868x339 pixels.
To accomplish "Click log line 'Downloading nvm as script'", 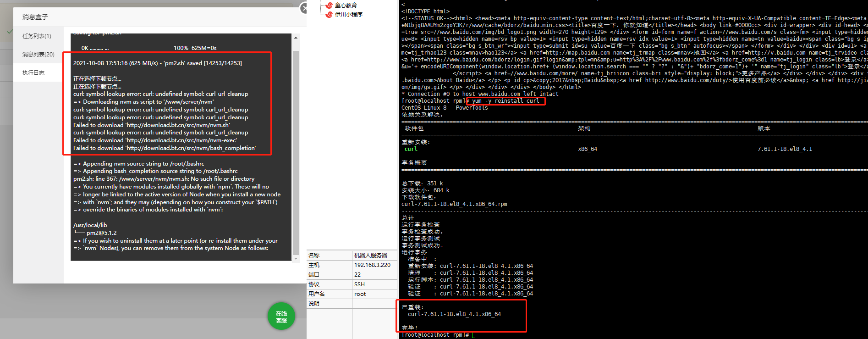I will (x=143, y=102).
